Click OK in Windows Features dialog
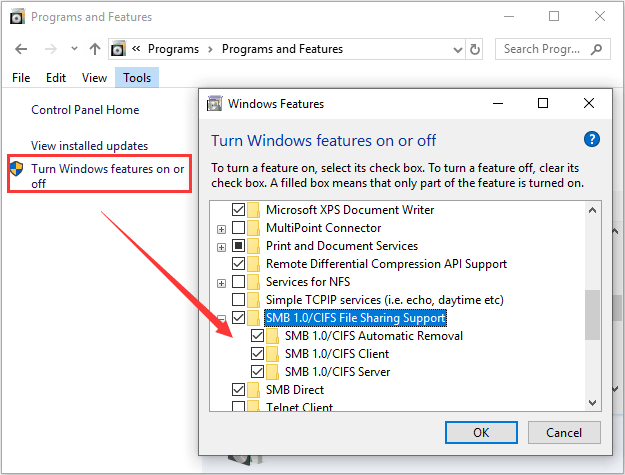Screen dimensions: 625x475 pyautogui.click(x=481, y=432)
